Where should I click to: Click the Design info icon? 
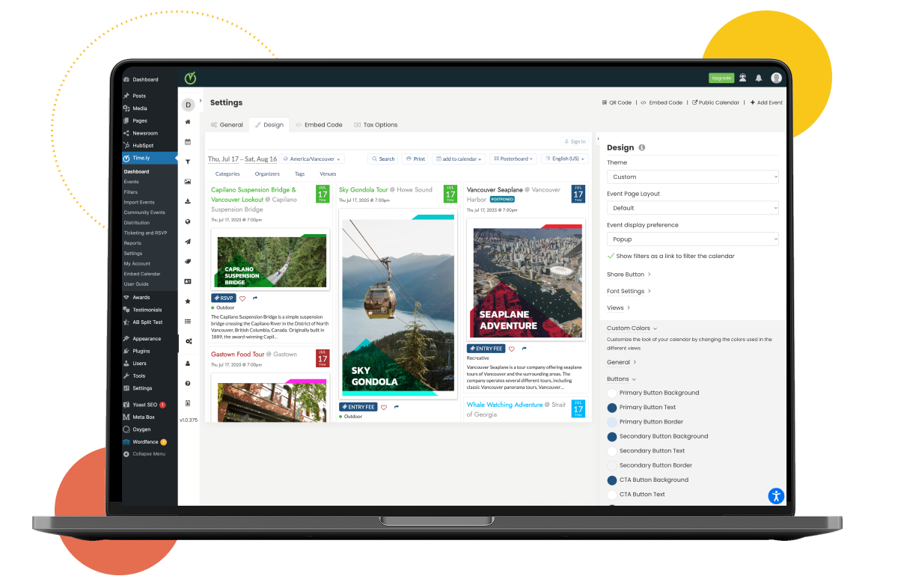click(642, 148)
